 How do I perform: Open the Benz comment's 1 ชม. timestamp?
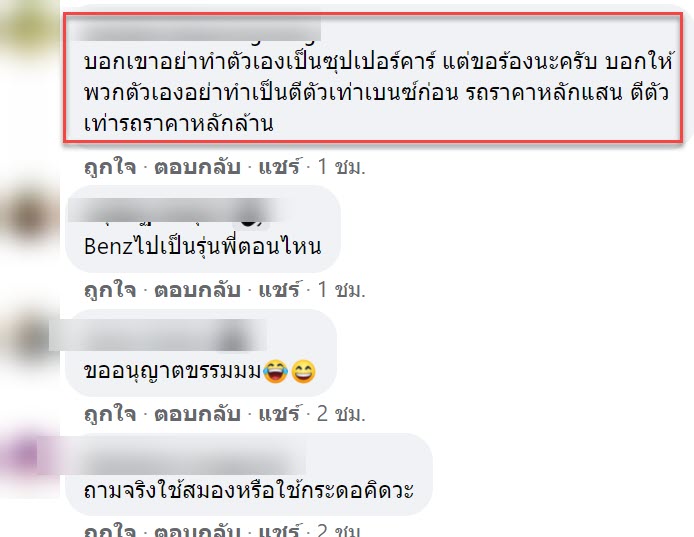coord(341,290)
